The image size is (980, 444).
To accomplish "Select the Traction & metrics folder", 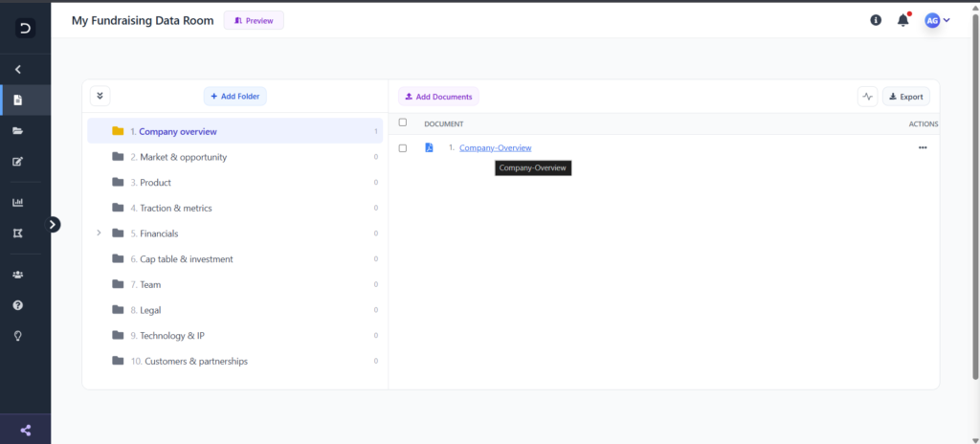I will click(235, 208).
